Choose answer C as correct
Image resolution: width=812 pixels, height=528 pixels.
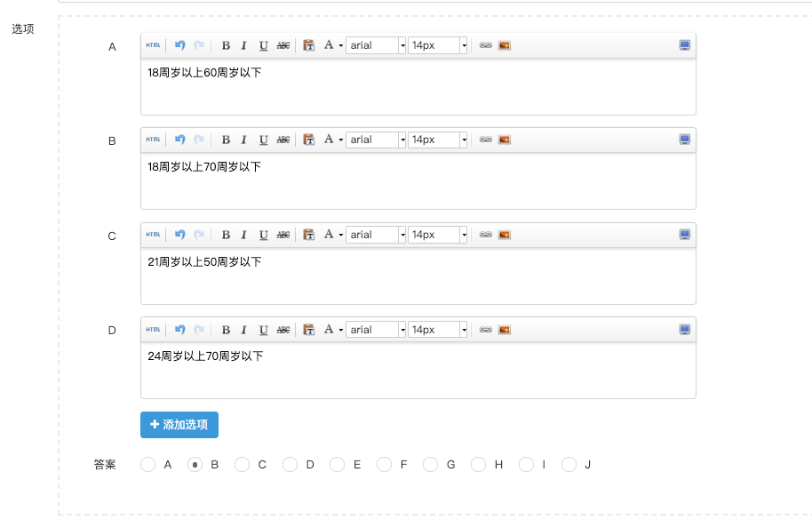pyautogui.click(x=242, y=465)
